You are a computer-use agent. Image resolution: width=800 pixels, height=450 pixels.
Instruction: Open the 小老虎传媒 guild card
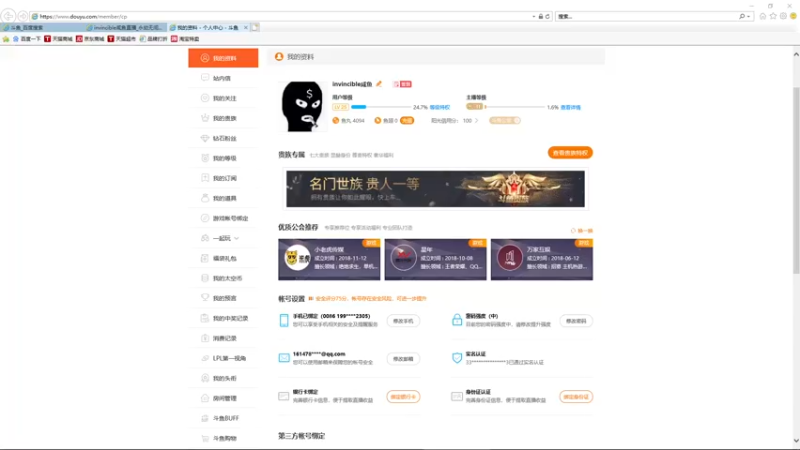[329, 259]
